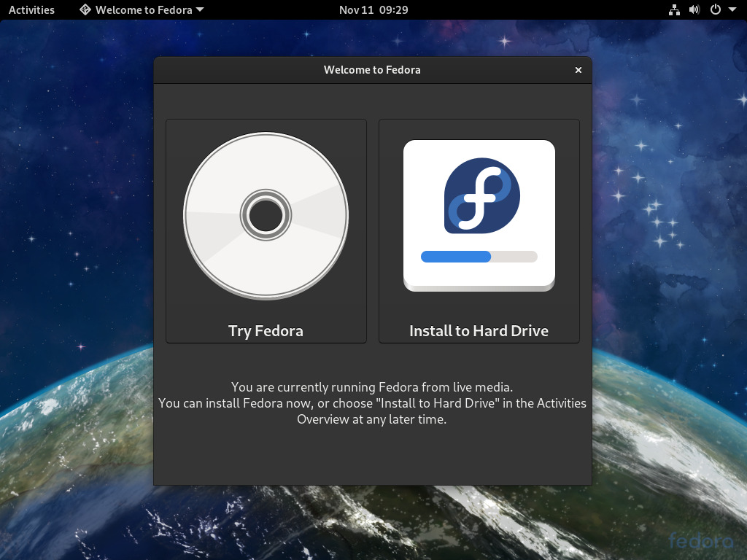The image size is (747, 560).
Task: Open the Welcome to Fedora app menu
Action: (x=142, y=9)
